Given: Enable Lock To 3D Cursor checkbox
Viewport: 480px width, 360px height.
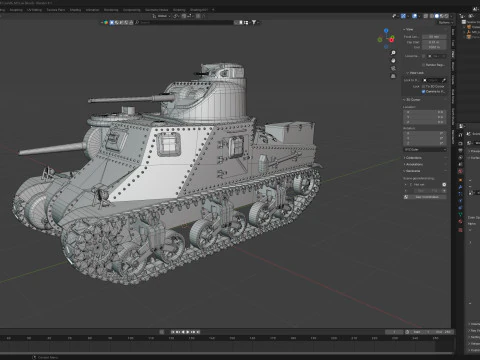Looking at the screenshot, I should tap(423, 86).
